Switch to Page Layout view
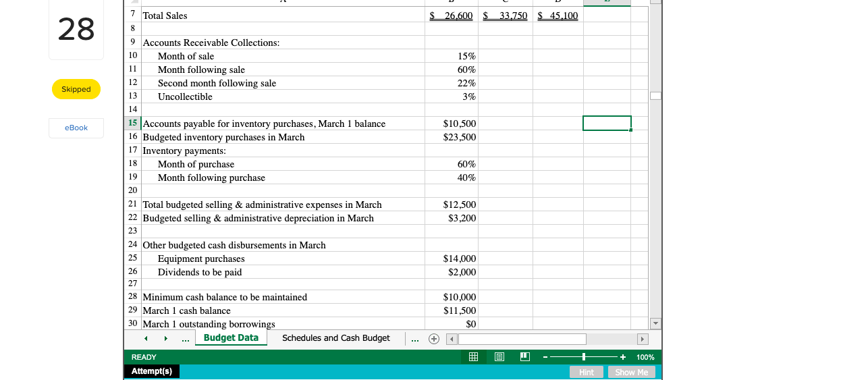The width and height of the screenshot is (868, 380). [500, 357]
